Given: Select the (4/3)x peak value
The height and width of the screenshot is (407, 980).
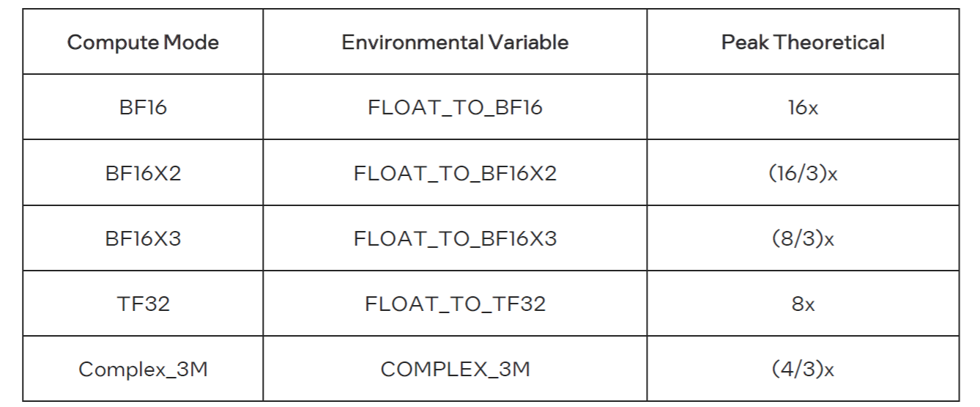Looking at the screenshot, I should (x=803, y=369).
